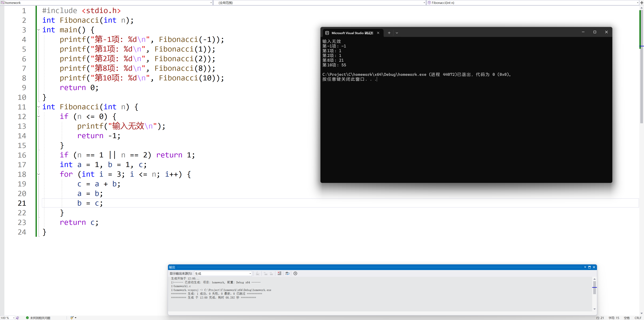Viewport: 644px width, 320px height.
Task: Open a new tab in the debug console
Action: (389, 33)
